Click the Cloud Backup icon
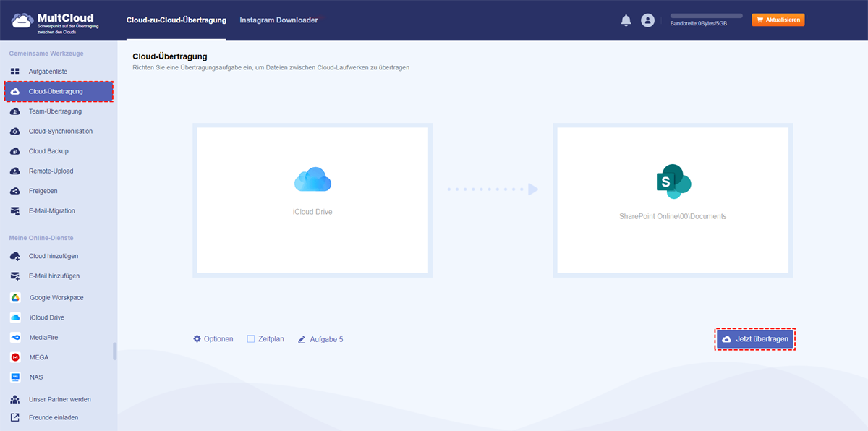This screenshot has width=868, height=431. click(x=15, y=151)
